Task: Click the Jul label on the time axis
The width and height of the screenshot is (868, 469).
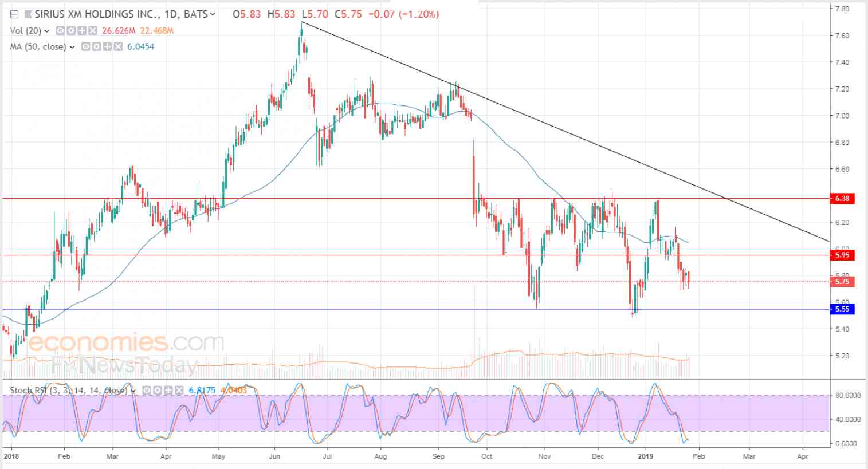Action: pyautogui.click(x=327, y=457)
